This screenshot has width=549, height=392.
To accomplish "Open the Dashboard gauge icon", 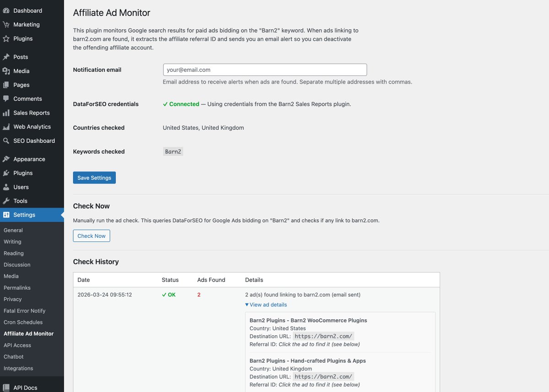I will click(6, 11).
